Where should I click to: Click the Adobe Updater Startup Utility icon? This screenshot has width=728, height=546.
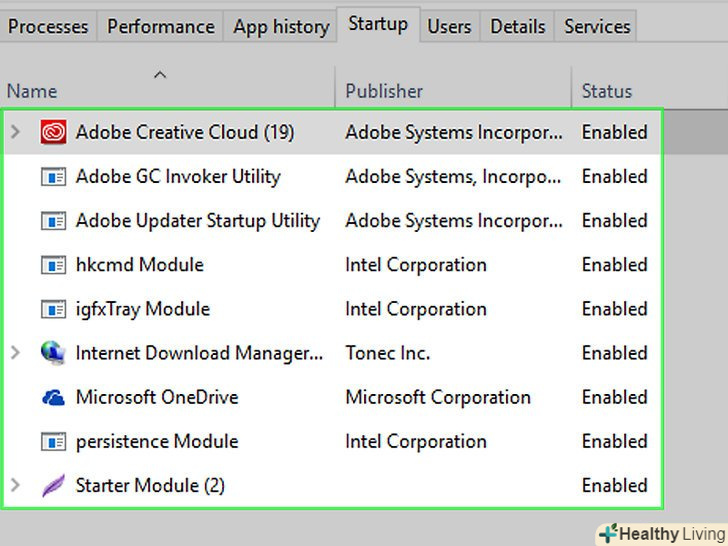click(x=53, y=221)
